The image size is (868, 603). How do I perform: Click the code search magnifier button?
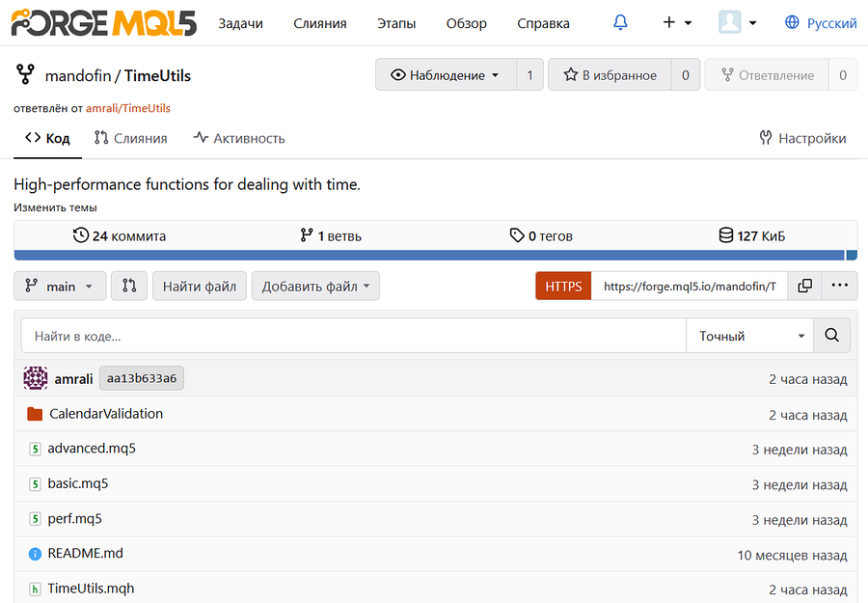click(x=831, y=336)
